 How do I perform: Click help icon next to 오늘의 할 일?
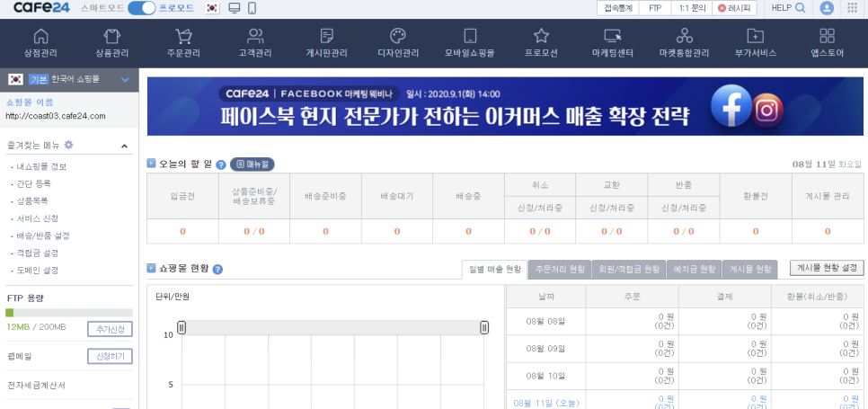(x=221, y=164)
